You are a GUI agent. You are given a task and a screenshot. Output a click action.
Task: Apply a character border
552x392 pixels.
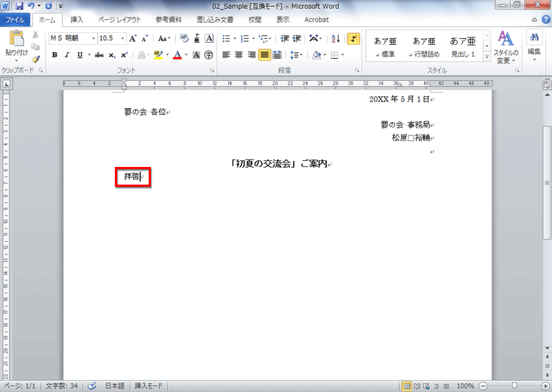(209, 38)
